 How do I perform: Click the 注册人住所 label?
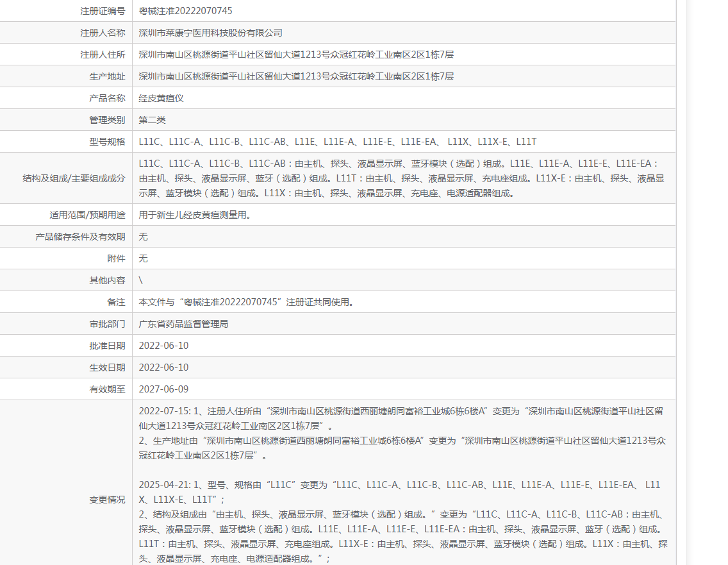click(103, 55)
